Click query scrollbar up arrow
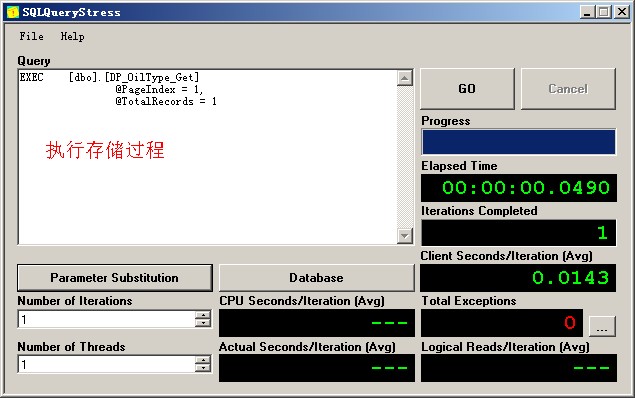The height and width of the screenshot is (398, 635). pyautogui.click(x=405, y=78)
